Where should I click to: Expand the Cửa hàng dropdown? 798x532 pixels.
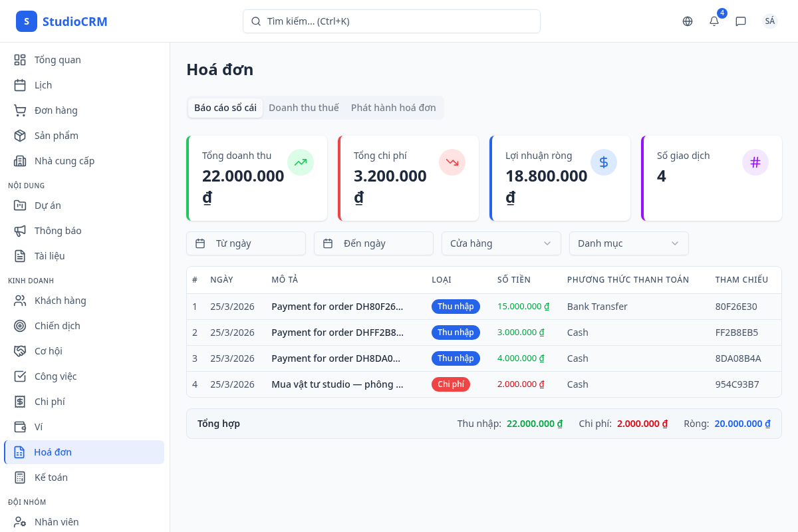point(501,243)
